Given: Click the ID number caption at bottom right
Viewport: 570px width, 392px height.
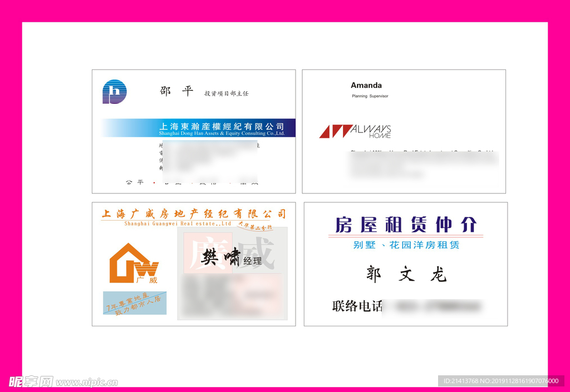Looking at the screenshot, I should click(x=500, y=381).
